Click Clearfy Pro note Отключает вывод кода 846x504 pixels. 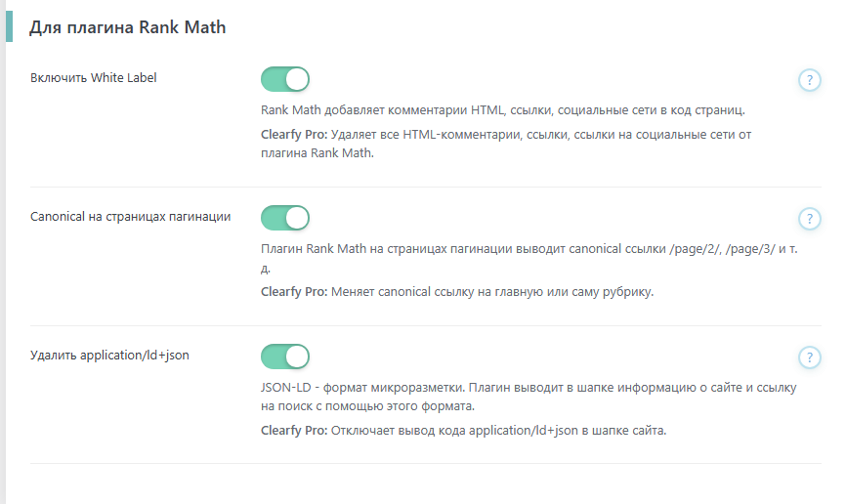coord(463,431)
